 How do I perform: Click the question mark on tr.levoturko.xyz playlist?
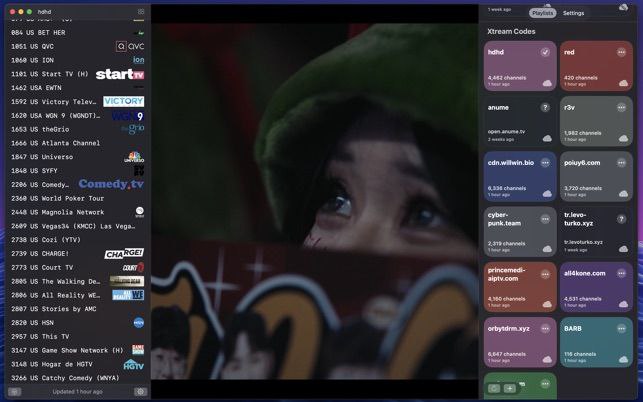point(622,217)
